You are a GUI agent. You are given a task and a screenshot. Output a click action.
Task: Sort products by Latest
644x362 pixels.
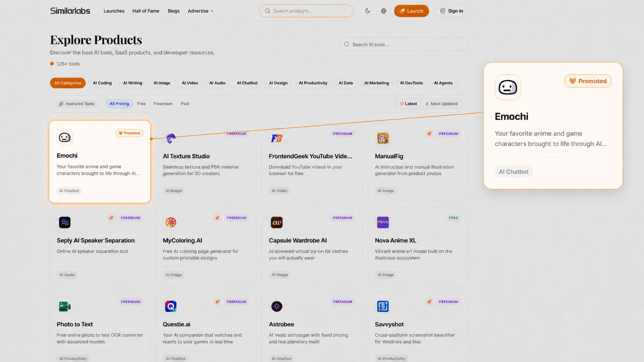click(408, 104)
